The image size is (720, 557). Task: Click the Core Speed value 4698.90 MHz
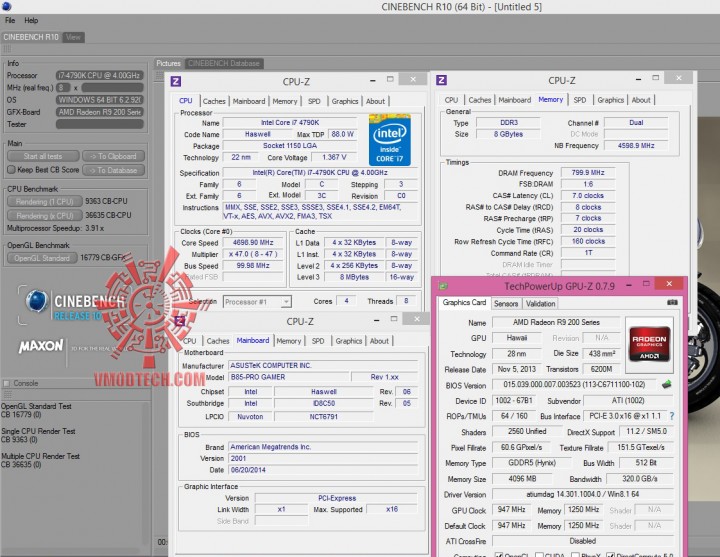point(253,242)
